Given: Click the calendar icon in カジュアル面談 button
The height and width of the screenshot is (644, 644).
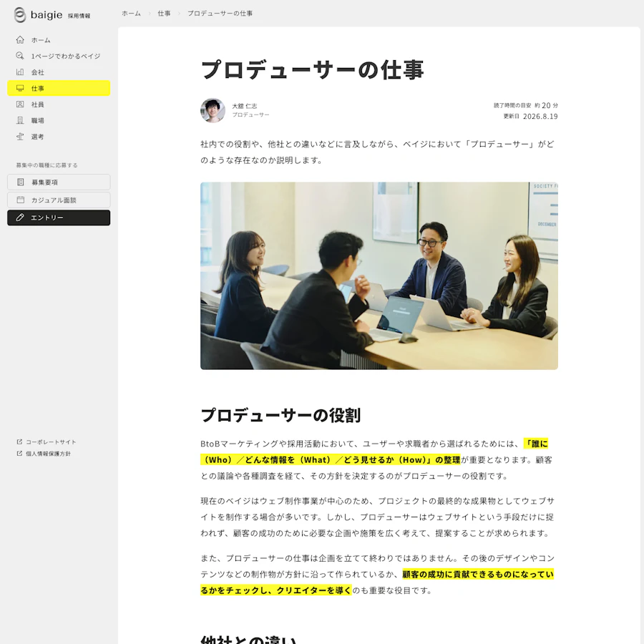Looking at the screenshot, I should [21, 200].
